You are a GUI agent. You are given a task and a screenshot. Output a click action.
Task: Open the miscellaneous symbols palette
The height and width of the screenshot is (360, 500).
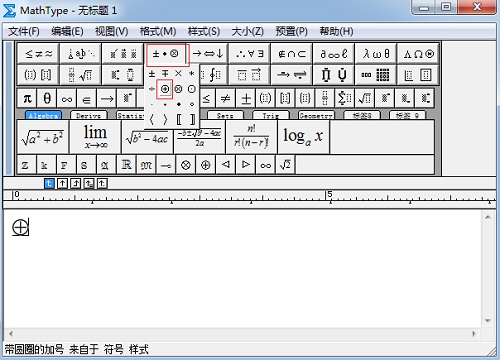point(334,53)
